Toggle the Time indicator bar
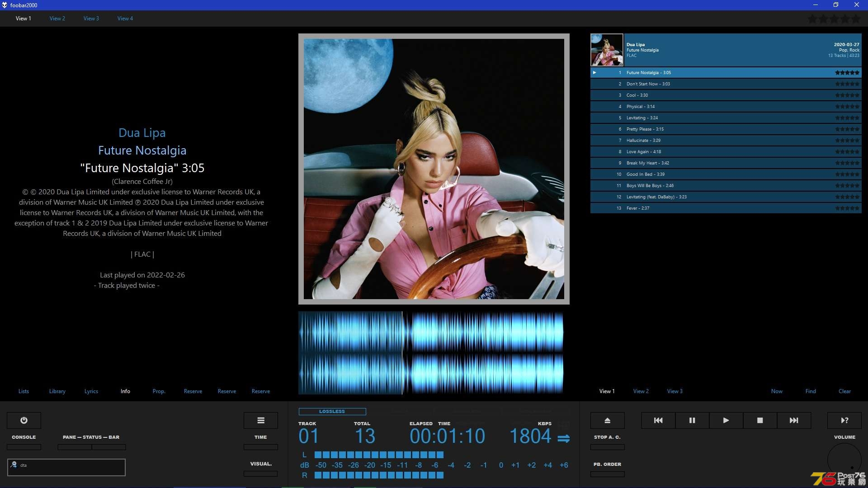This screenshot has height=488, width=868. tap(261, 447)
